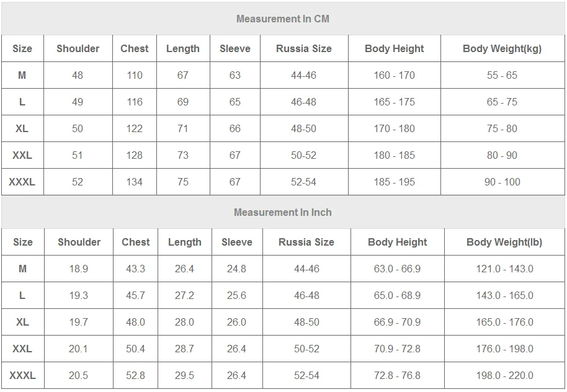The width and height of the screenshot is (567, 392).
Task: Click chest value 116 for size L
Action: [135, 102]
